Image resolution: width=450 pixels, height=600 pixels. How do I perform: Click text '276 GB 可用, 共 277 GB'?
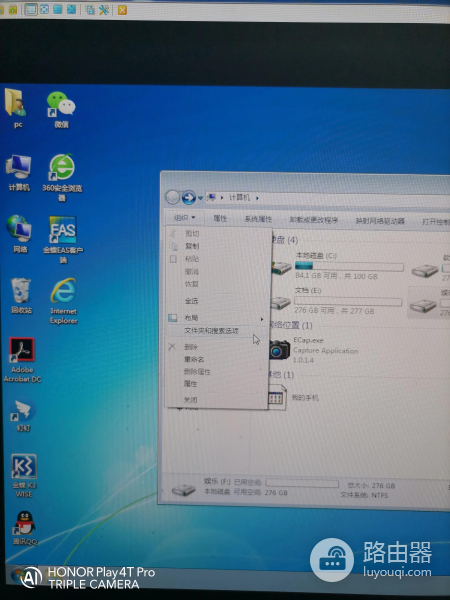point(334,311)
